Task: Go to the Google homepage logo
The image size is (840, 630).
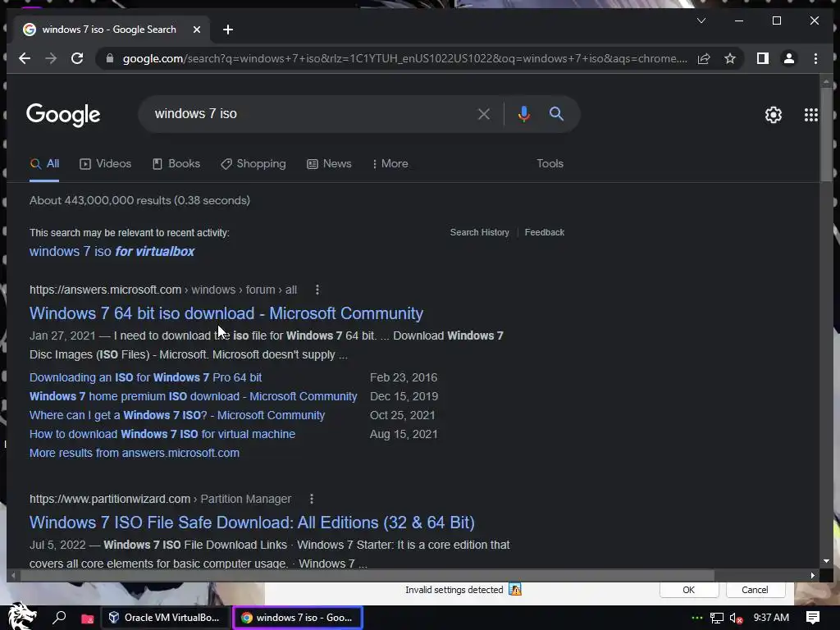Action: [63, 114]
